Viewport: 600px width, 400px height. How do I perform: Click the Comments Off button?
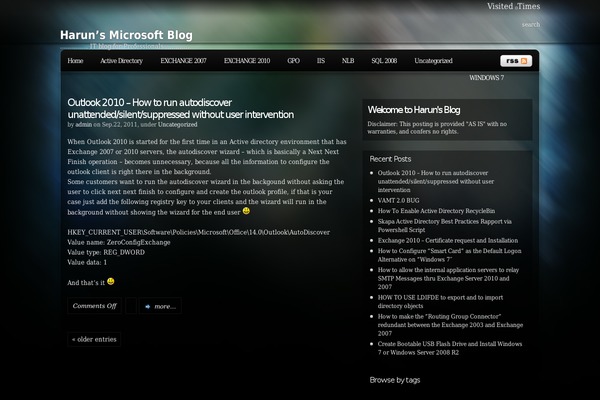coord(95,306)
